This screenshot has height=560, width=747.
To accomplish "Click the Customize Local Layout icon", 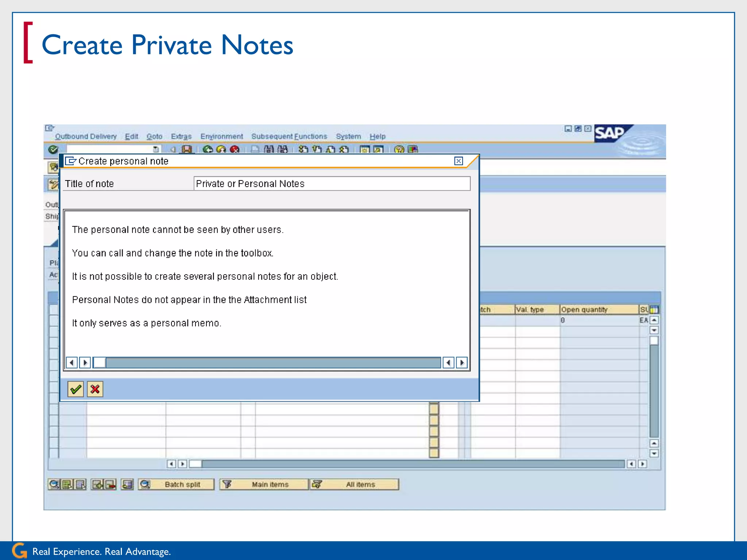I will [x=413, y=149].
